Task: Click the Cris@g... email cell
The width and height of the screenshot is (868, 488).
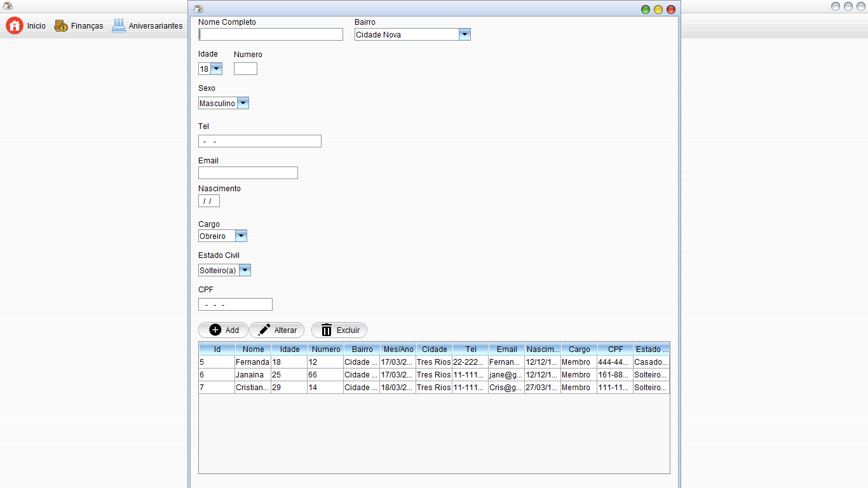Action: coord(507,388)
